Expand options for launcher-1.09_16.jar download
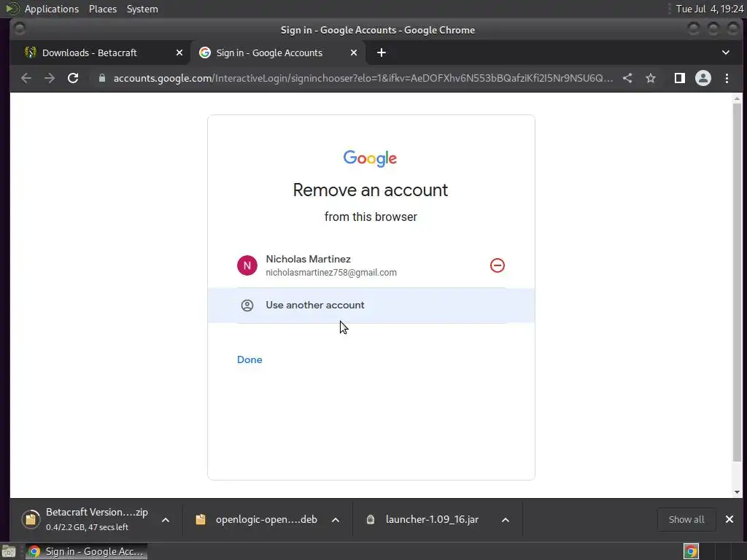 click(x=506, y=519)
